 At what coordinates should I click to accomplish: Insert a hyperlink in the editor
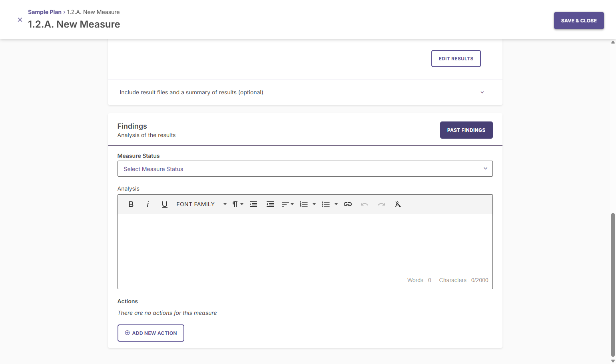[348, 204]
